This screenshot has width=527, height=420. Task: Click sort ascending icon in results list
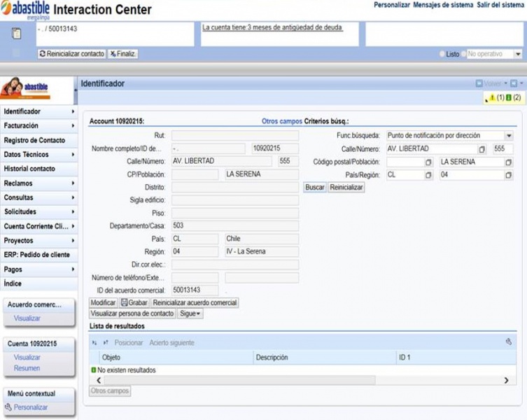(x=94, y=343)
